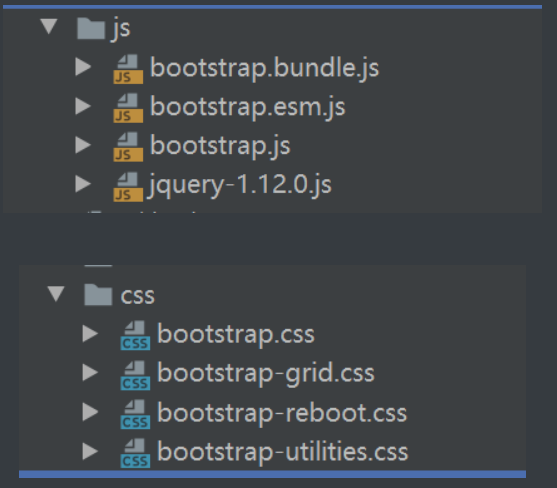
Task: Select the file name bootstrap-reboot.css
Action: pos(282,413)
